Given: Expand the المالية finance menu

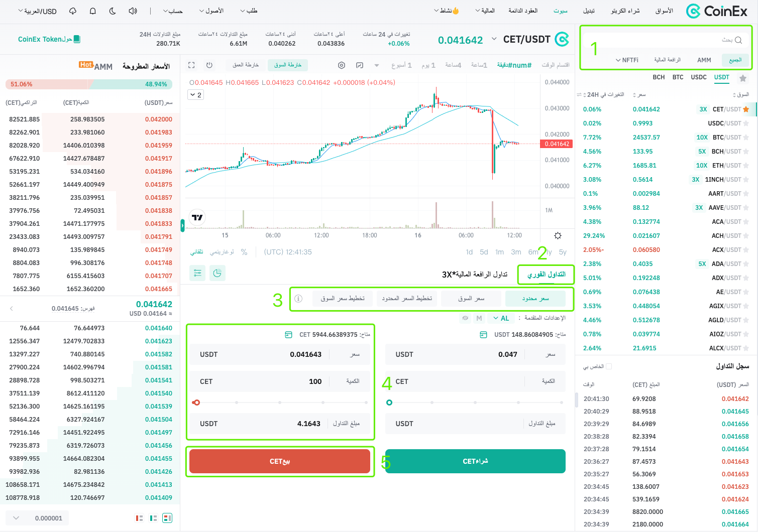Looking at the screenshot, I should [x=485, y=11].
